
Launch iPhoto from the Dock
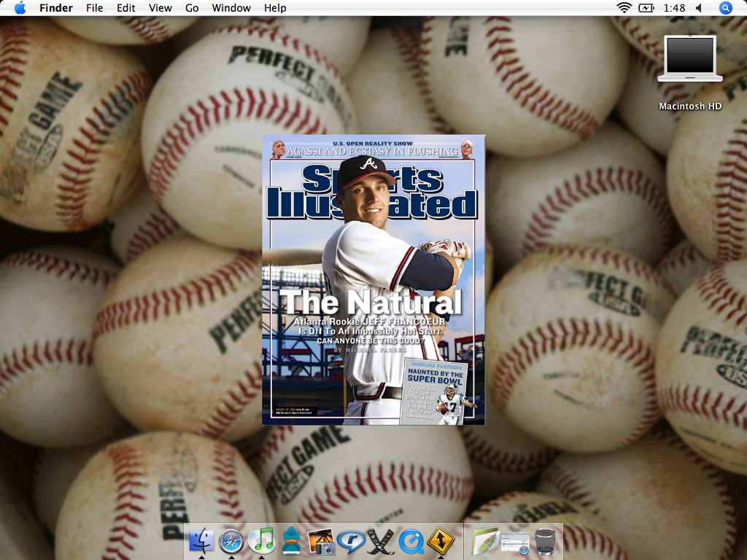click(x=321, y=542)
